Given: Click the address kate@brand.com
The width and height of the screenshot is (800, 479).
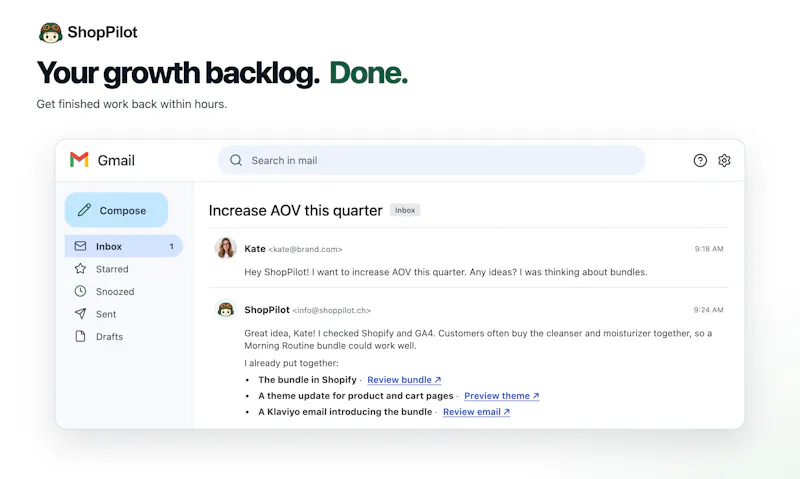Looking at the screenshot, I should (305, 249).
